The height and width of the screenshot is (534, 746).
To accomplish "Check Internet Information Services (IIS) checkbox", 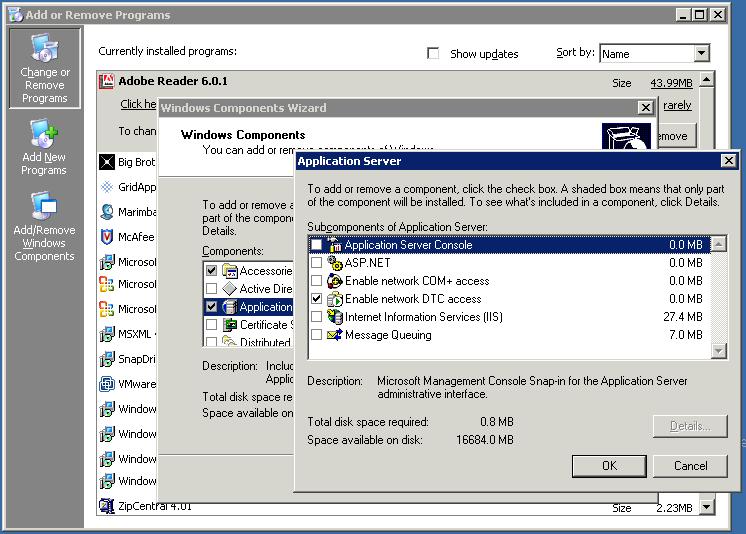I will click(316, 316).
